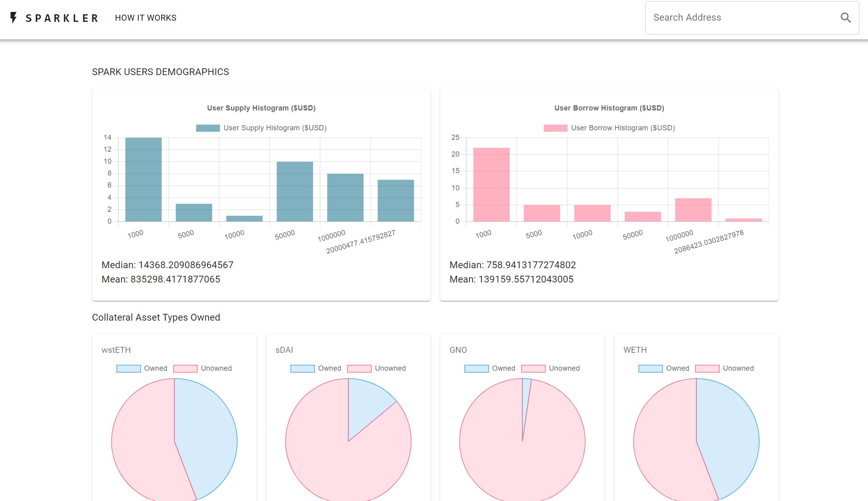Click the magnifier search icon

pyautogui.click(x=846, y=17)
